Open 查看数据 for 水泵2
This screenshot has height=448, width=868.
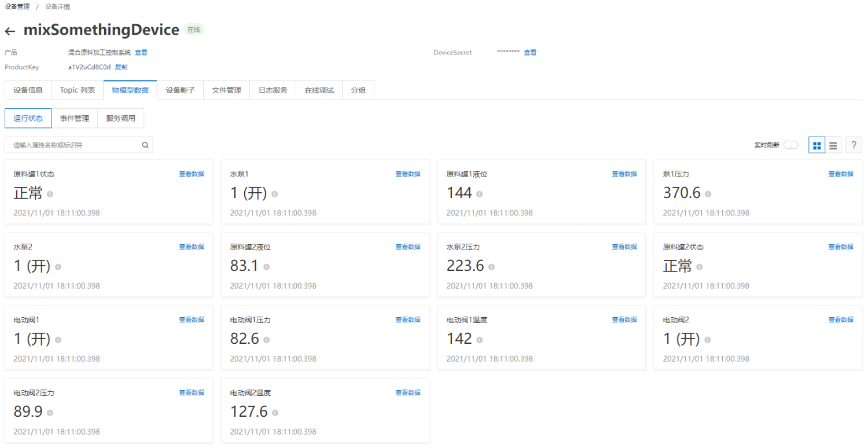click(x=192, y=247)
